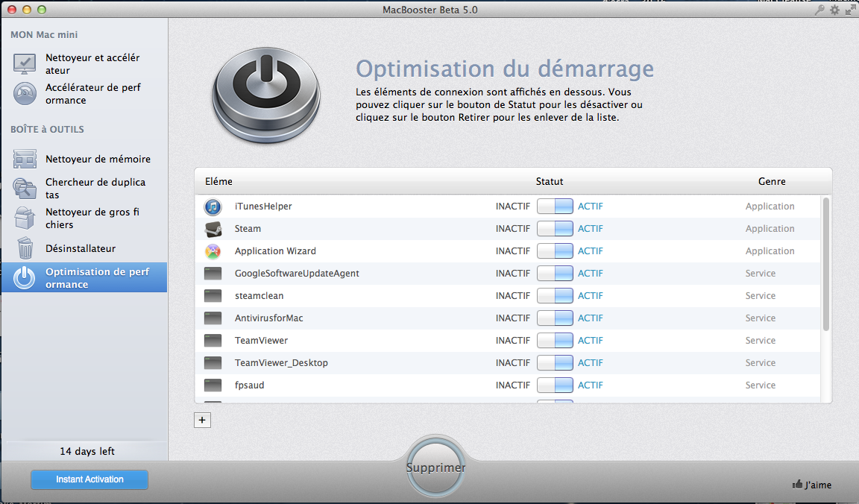This screenshot has width=859, height=504.
Task: Open Nettoyeur de gros fichiers tool
Action: point(92,218)
